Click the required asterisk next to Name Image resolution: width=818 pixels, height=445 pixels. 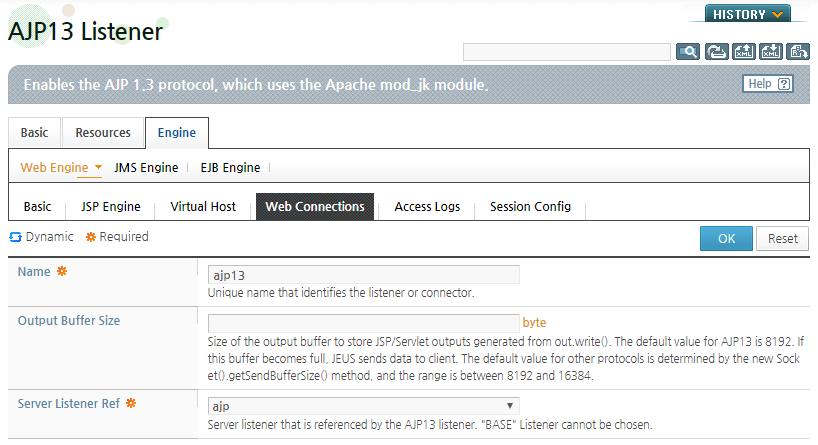coord(62,271)
